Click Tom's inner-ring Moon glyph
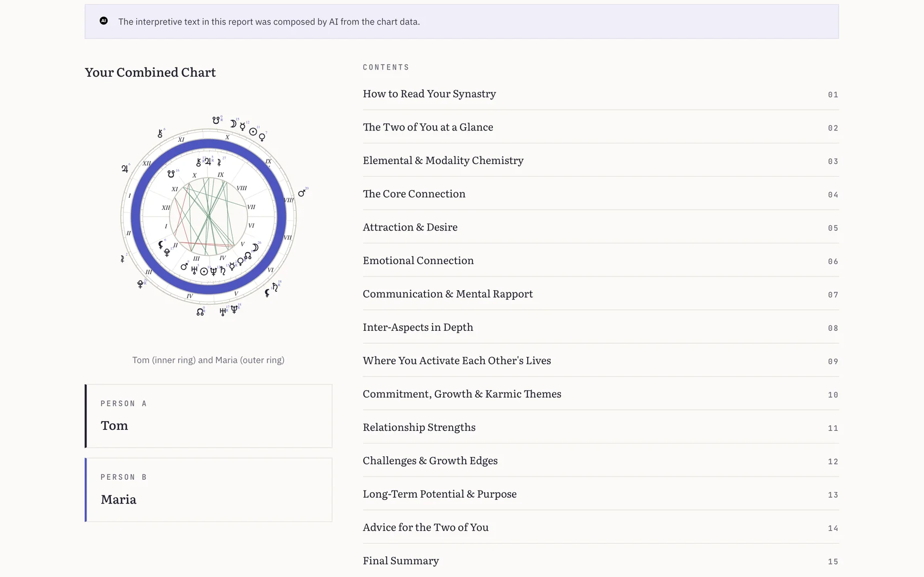 [x=255, y=247]
